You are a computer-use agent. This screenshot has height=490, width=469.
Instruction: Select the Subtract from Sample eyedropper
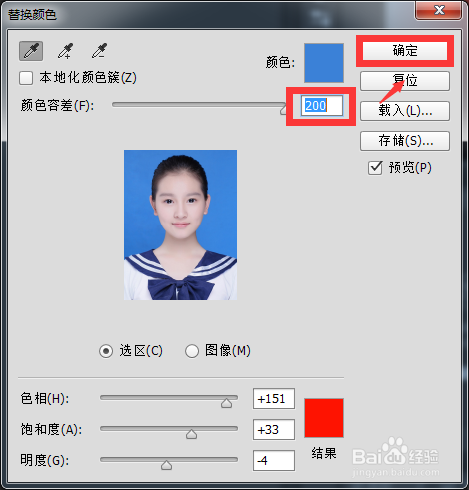(99, 51)
